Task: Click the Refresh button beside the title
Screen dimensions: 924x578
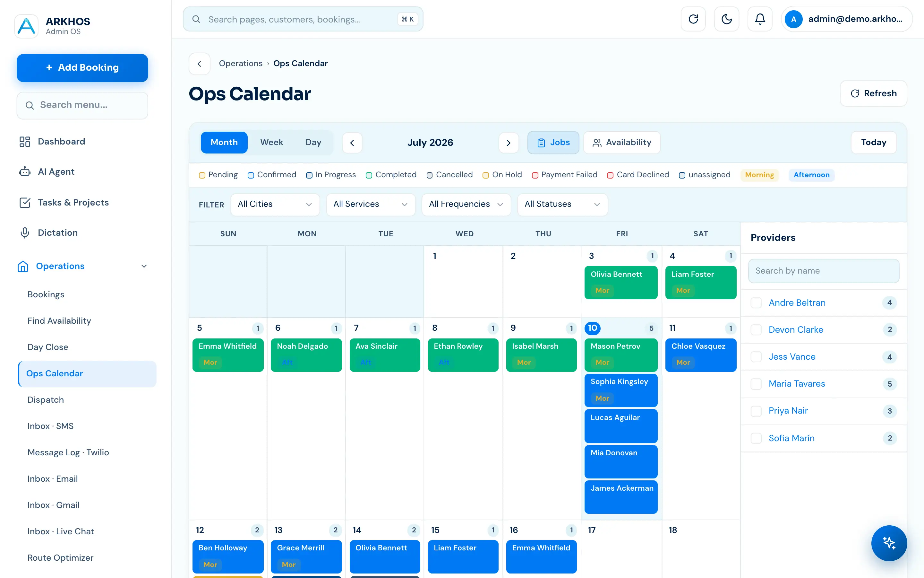Action: [x=873, y=94]
